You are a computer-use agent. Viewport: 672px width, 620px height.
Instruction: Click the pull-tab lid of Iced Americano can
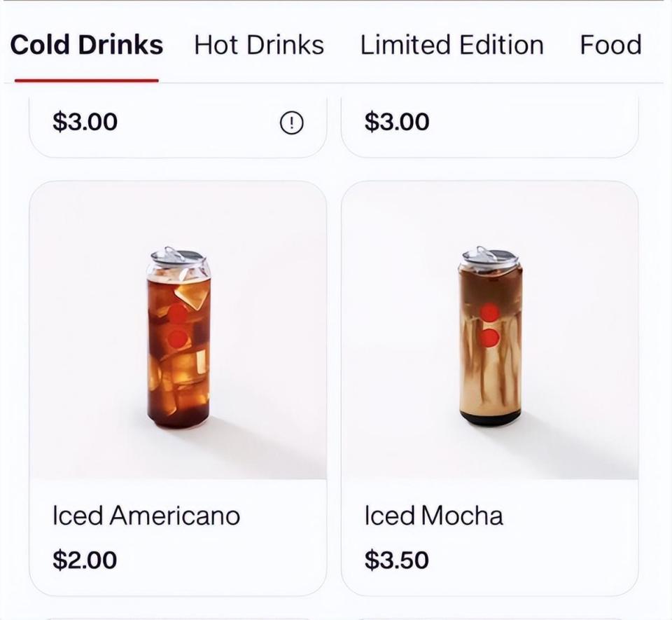(178, 257)
